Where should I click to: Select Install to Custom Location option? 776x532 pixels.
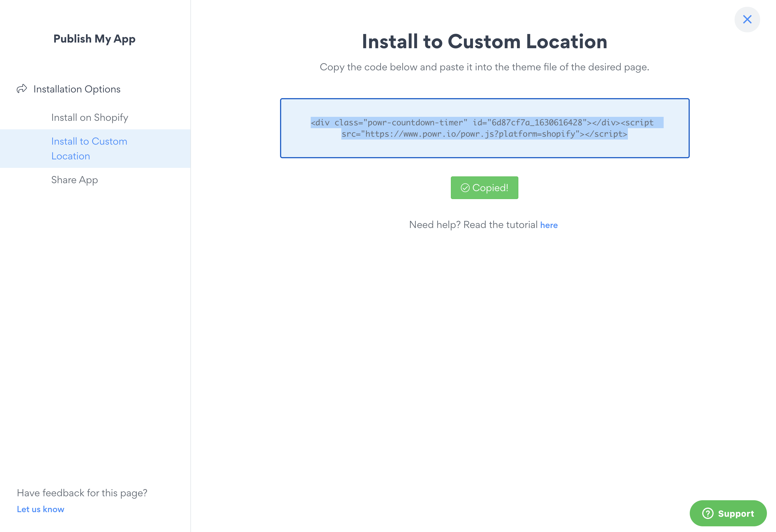click(95, 149)
